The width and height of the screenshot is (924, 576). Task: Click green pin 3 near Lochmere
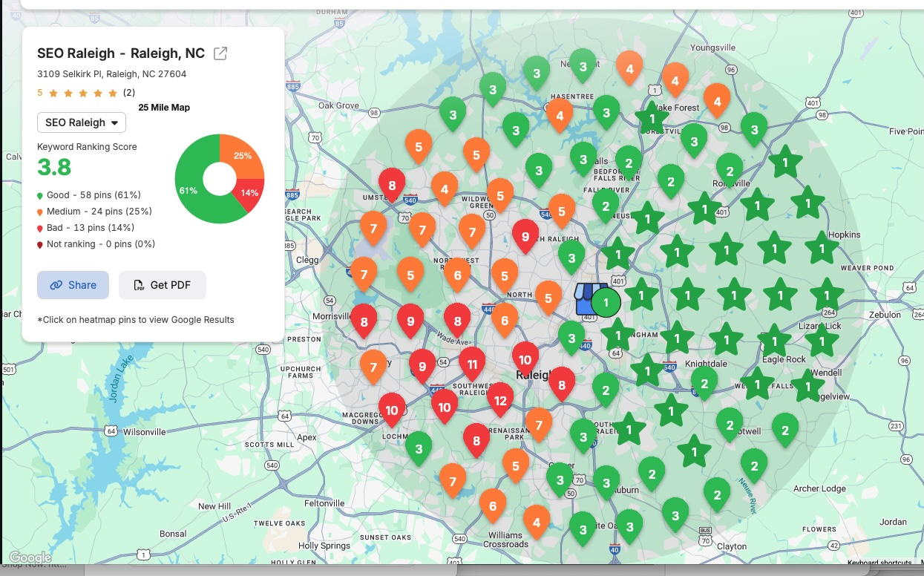click(x=419, y=449)
